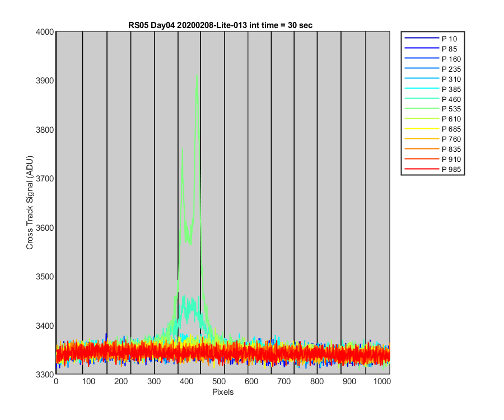Image resolution: width=504 pixels, height=420 pixels.
Task: Click legend entry P 985
Action: click(x=433, y=169)
